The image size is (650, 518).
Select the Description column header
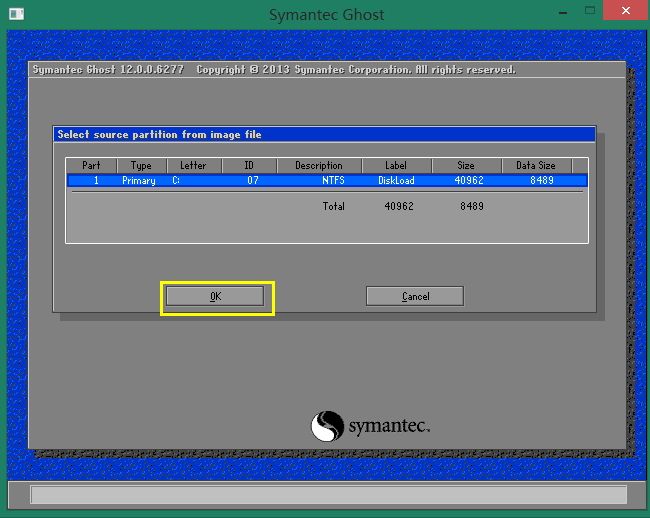tap(319, 165)
